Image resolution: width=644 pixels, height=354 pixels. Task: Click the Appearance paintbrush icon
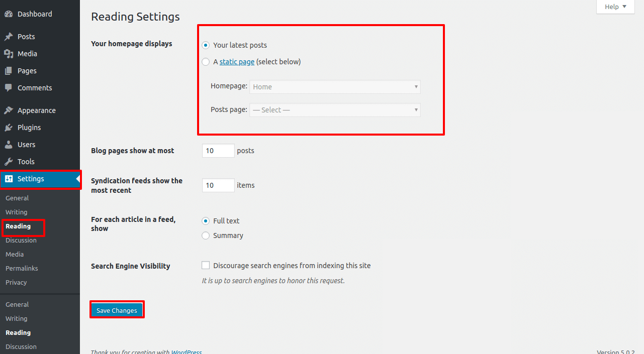[9, 110]
